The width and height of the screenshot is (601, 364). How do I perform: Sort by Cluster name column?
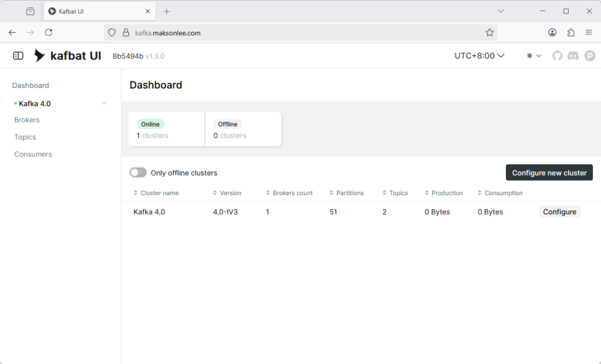[156, 193]
